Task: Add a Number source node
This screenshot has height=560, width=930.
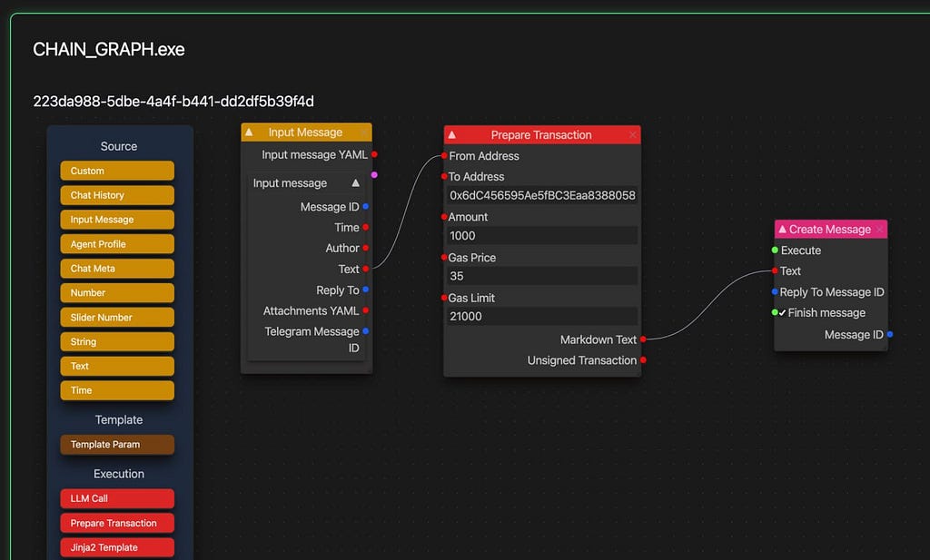Action: click(x=117, y=293)
